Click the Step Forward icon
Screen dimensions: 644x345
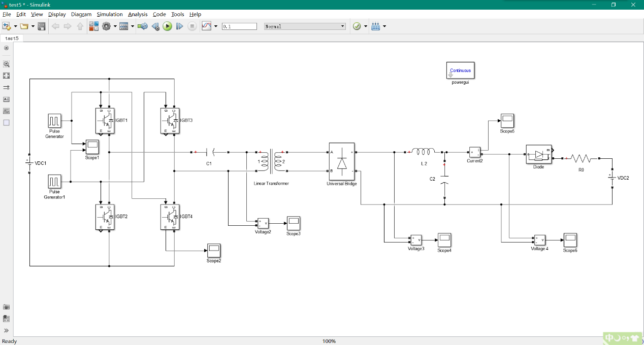pyautogui.click(x=179, y=26)
